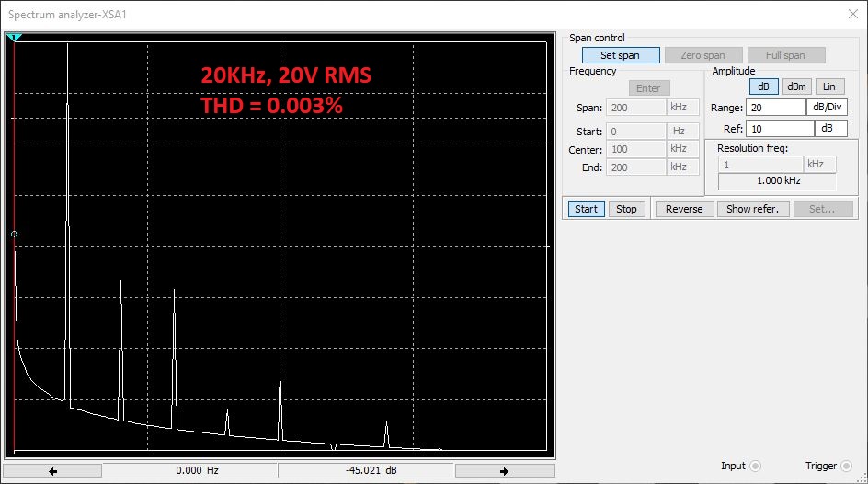The width and height of the screenshot is (868, 484).
Task: Click the Reverse display button
Action: (x=685, y=209)
